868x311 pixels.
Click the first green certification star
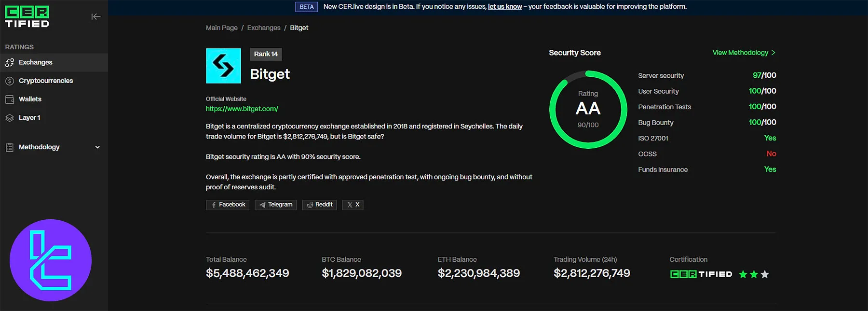tap(743, 274)
